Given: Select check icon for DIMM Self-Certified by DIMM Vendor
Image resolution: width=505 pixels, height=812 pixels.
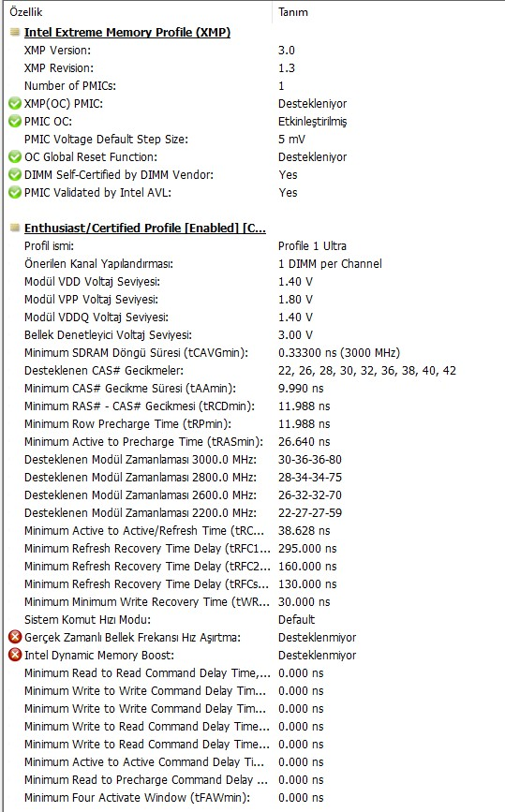Looking at the screenshot, I should click(x=15, y=174).
